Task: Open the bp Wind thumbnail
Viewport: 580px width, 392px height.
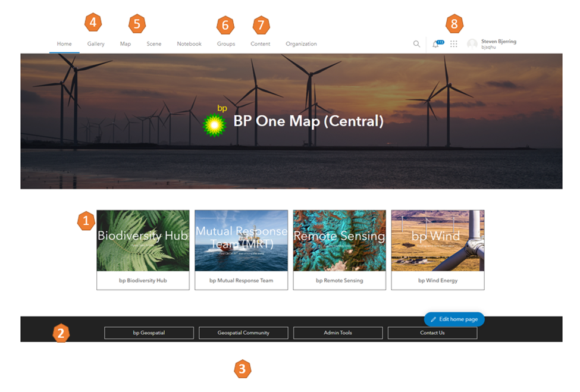Action: (x=438, y=241)
